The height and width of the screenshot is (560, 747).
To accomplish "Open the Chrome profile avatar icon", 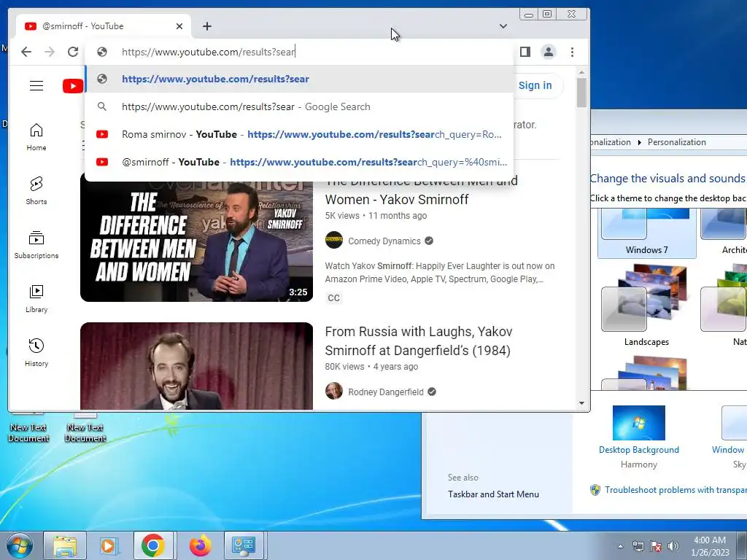I will coord(549,52).
